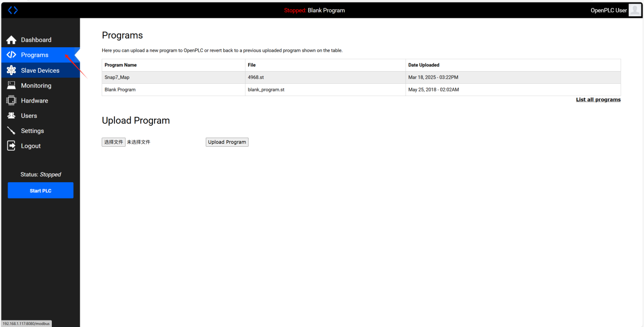Click the Dashboard home icon
644x327 pixels.
coord(11,40)
